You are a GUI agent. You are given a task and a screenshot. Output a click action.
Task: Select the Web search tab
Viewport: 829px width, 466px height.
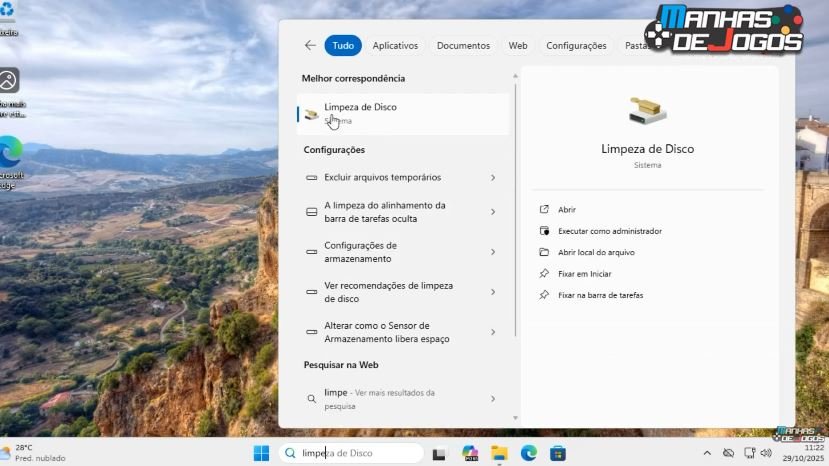point(518,45)
